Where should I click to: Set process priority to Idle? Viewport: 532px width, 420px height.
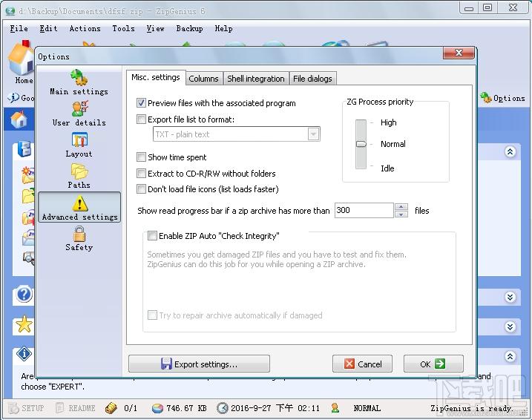pos(387,168)
